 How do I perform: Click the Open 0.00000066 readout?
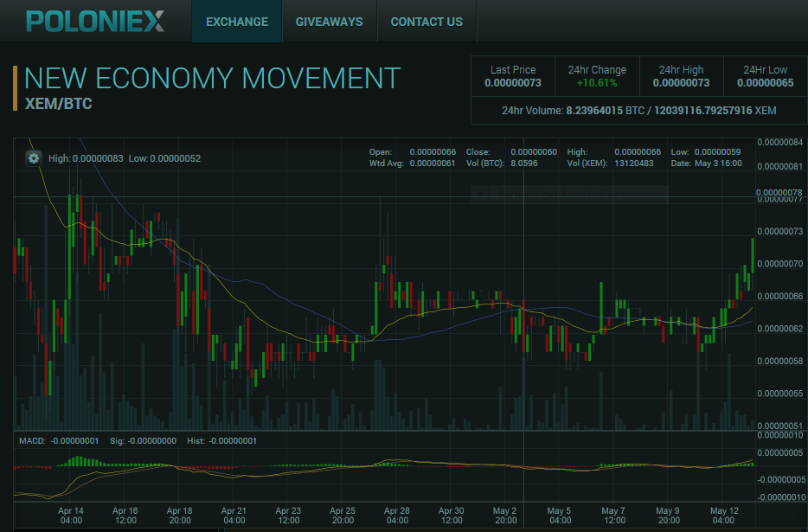413,152
